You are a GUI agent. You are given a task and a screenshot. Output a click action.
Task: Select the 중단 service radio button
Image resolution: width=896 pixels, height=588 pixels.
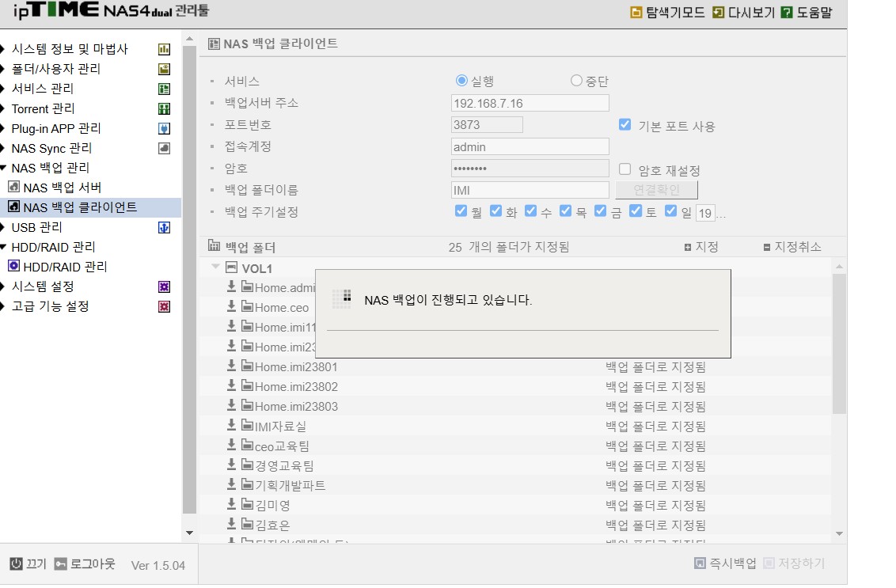576,81
